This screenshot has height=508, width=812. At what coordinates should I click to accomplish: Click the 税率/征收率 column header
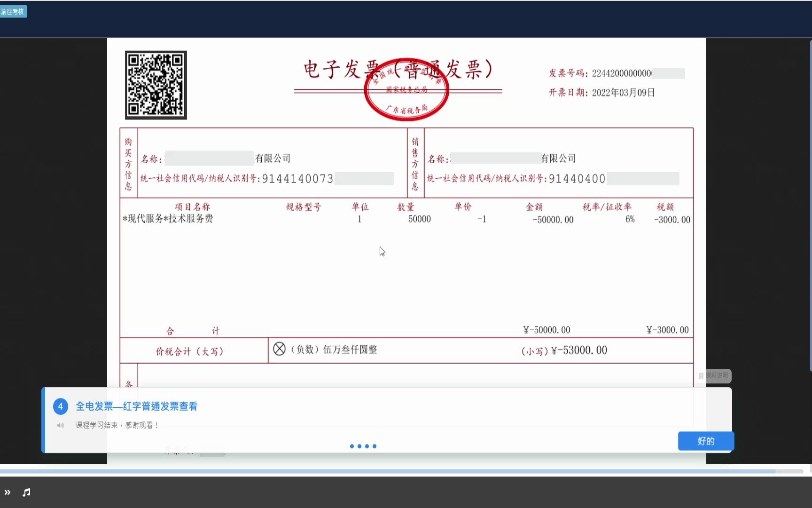click(x=607, y=207)
